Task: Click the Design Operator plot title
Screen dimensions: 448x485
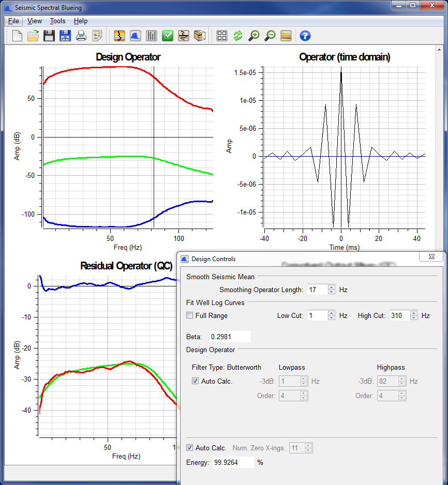Action: (128, 57)
